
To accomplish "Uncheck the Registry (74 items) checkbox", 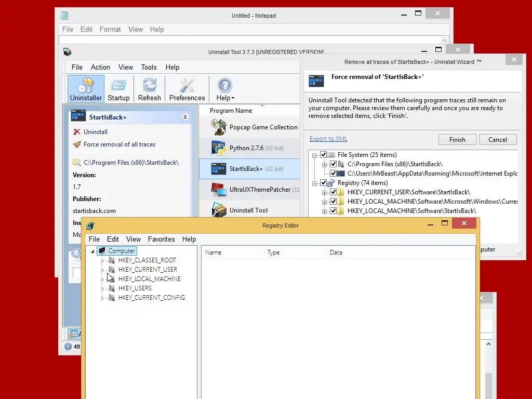I will [x=323, y=183].
